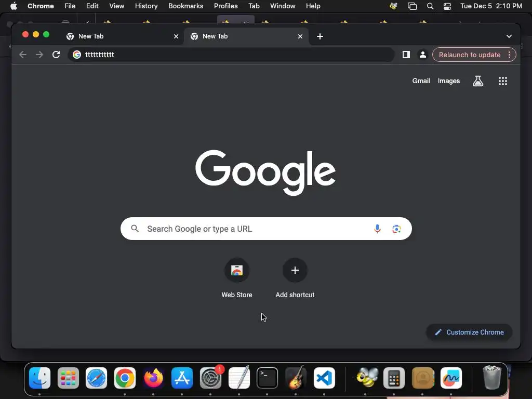Screen dimensions: 532x399
Task: Click the date and time clock
Action: pyautogui.click(x=491, y=6)
